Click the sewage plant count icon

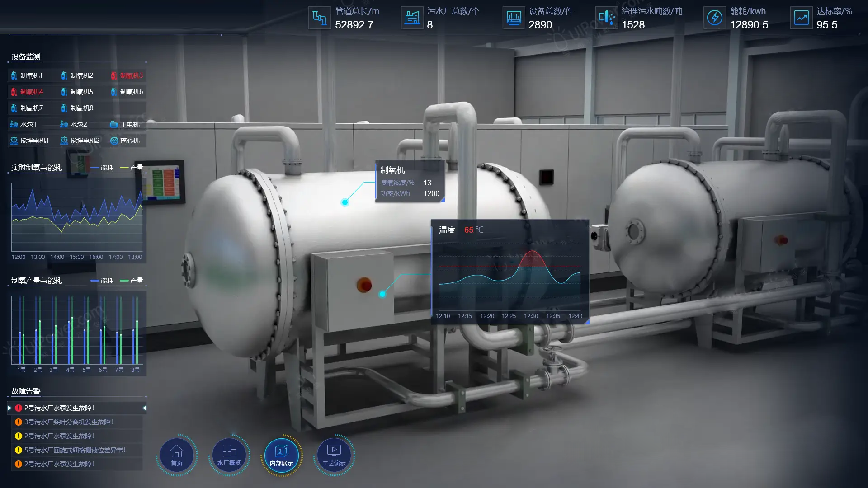(412, 18)
